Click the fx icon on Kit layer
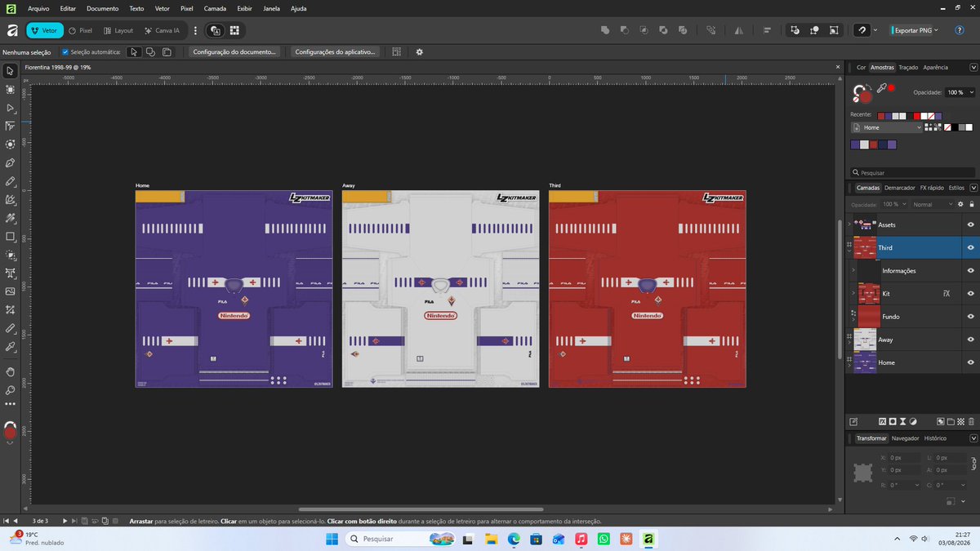980x551 pixels. 947,293
